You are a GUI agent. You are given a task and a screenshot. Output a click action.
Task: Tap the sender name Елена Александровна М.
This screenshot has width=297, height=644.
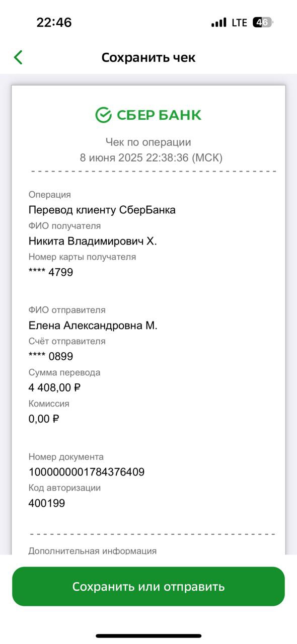point(93,326)
